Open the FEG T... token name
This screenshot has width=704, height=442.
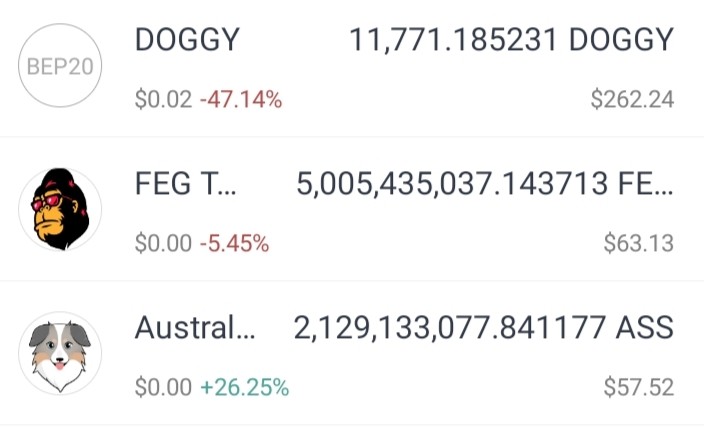coord(185,184)
